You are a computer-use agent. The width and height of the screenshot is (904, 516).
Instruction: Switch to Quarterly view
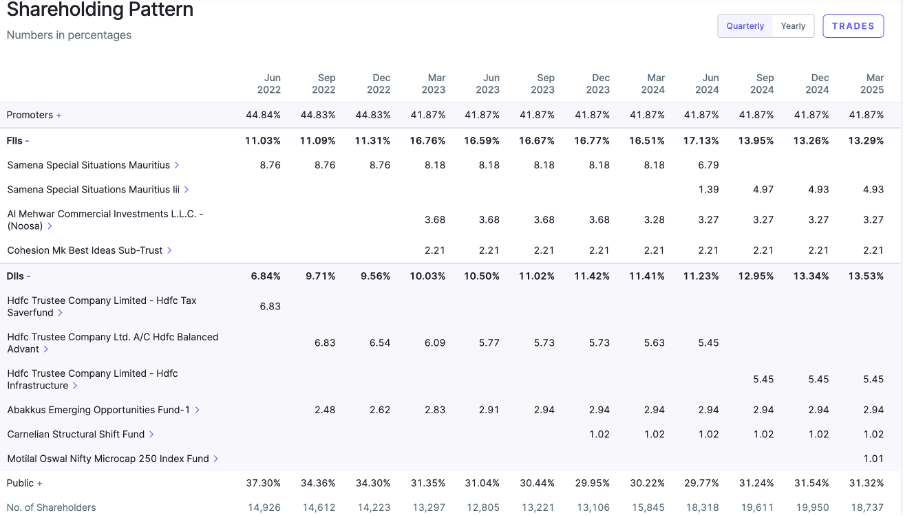point(745,26)
